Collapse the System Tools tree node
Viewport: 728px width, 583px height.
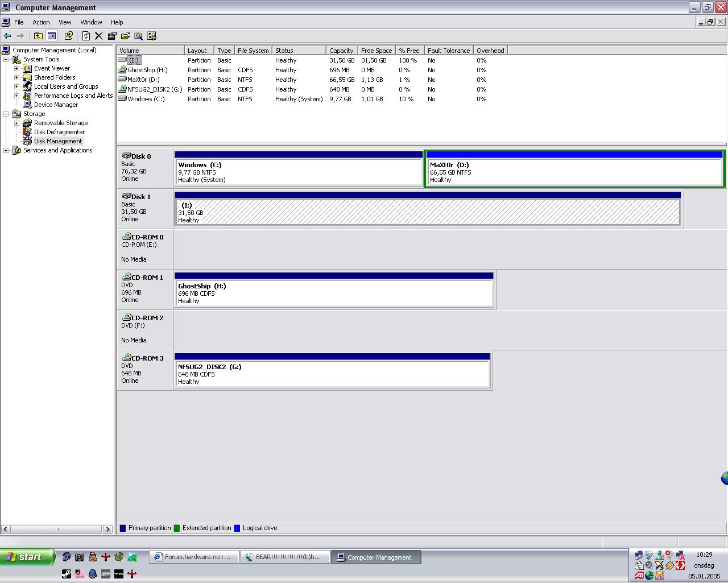click(6, 59)
